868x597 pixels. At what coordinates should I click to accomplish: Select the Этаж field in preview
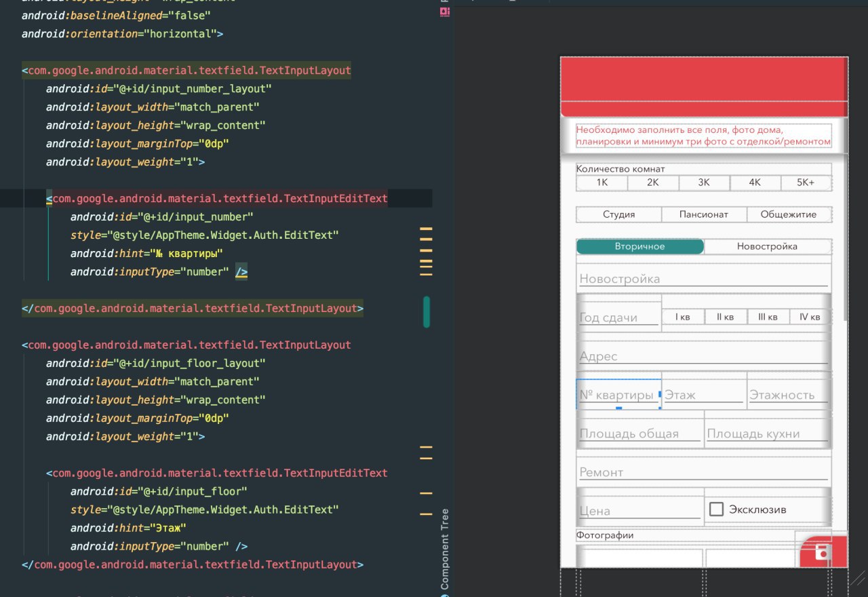[x=704, y=394]
